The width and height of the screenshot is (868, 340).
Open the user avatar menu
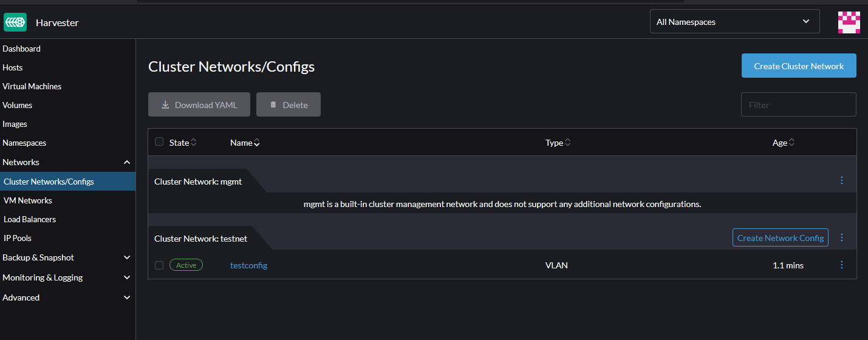[x=849, y=22]
